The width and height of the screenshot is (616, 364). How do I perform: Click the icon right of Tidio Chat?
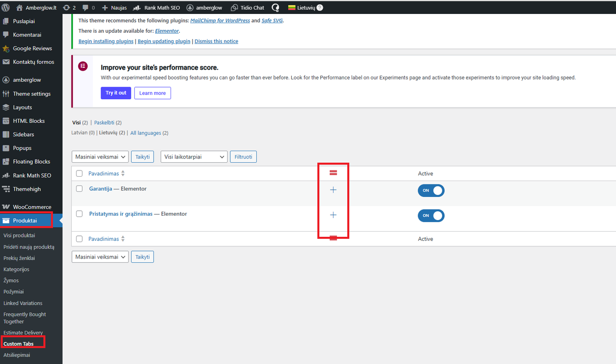pyautogui.click(x=275, y=8)
